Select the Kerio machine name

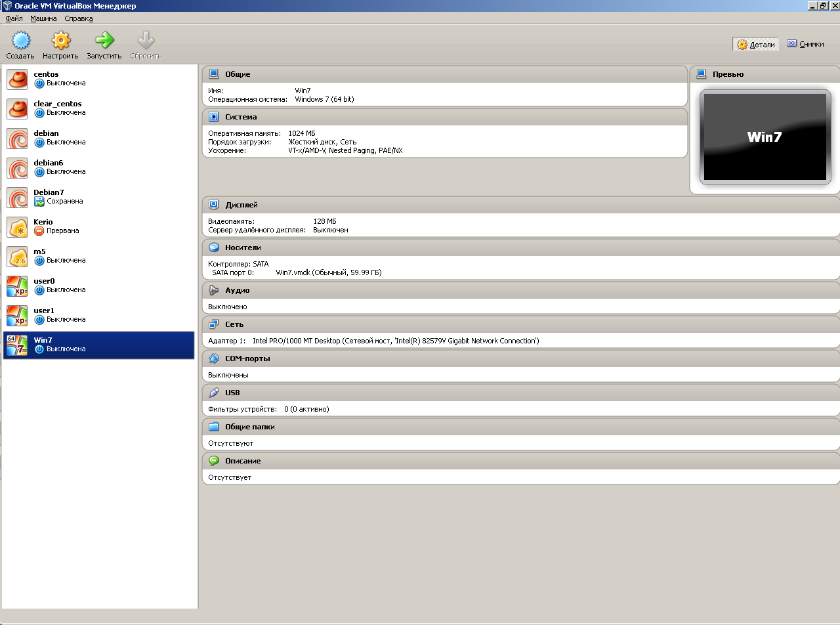click(43, 222)
